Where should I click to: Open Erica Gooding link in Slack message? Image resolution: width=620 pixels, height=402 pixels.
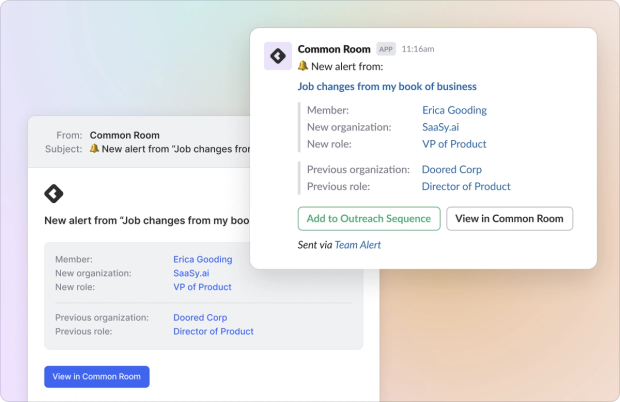454,110
